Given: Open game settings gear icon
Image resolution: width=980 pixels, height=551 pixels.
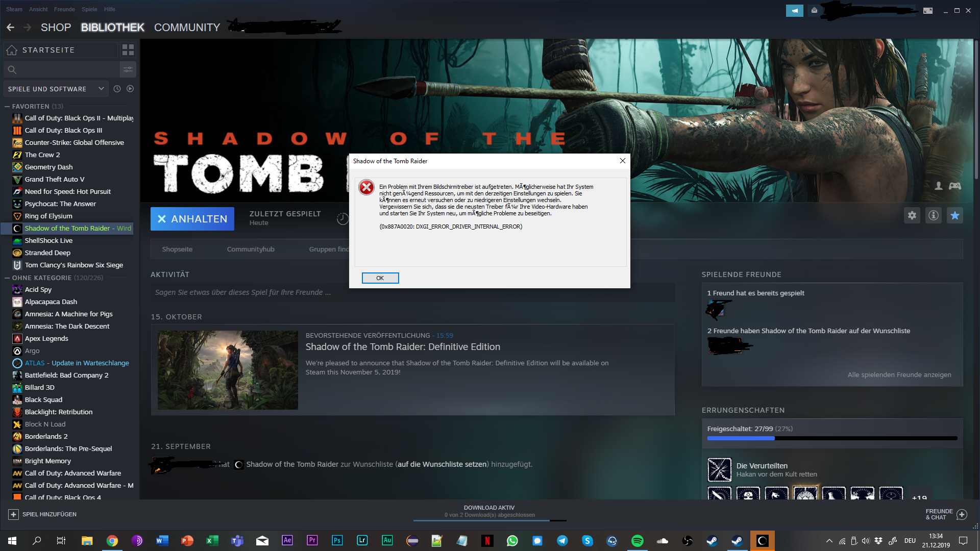Looking at the screenshot, I should (912, 215).
